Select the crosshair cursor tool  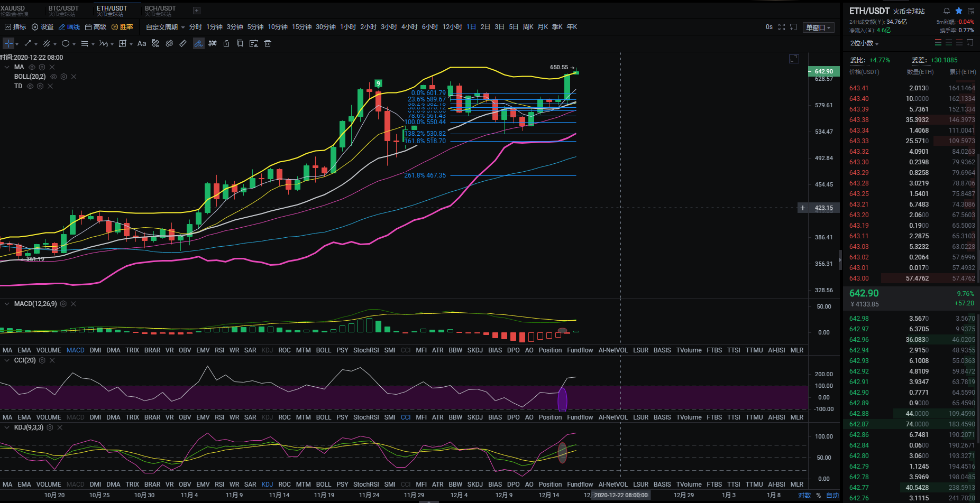tap(8, 43)
